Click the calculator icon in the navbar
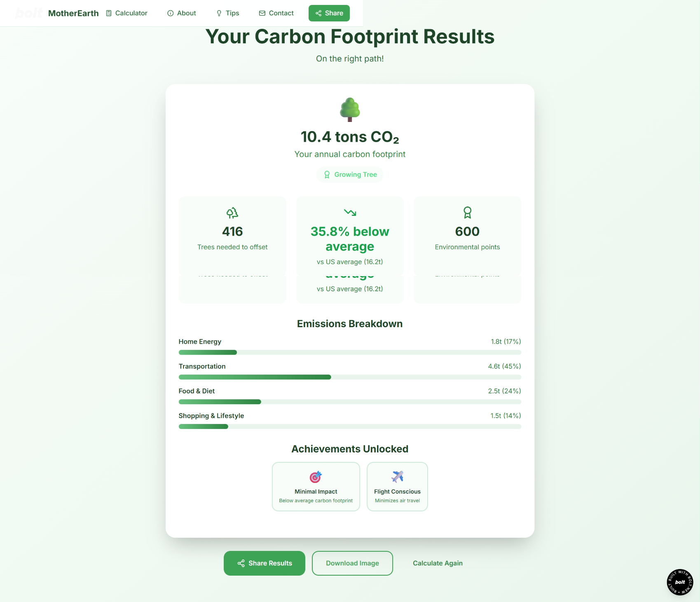The image size is (700, 602). 109,13
